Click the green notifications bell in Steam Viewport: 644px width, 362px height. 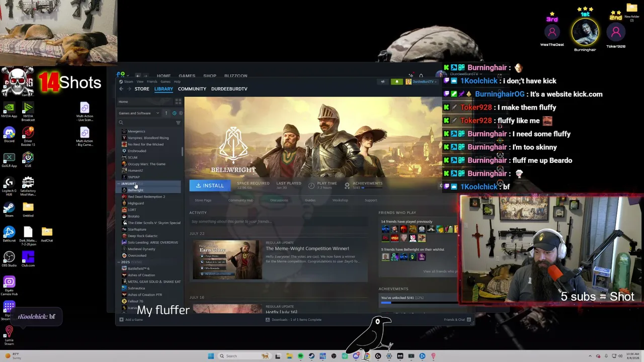coord(397,81)
